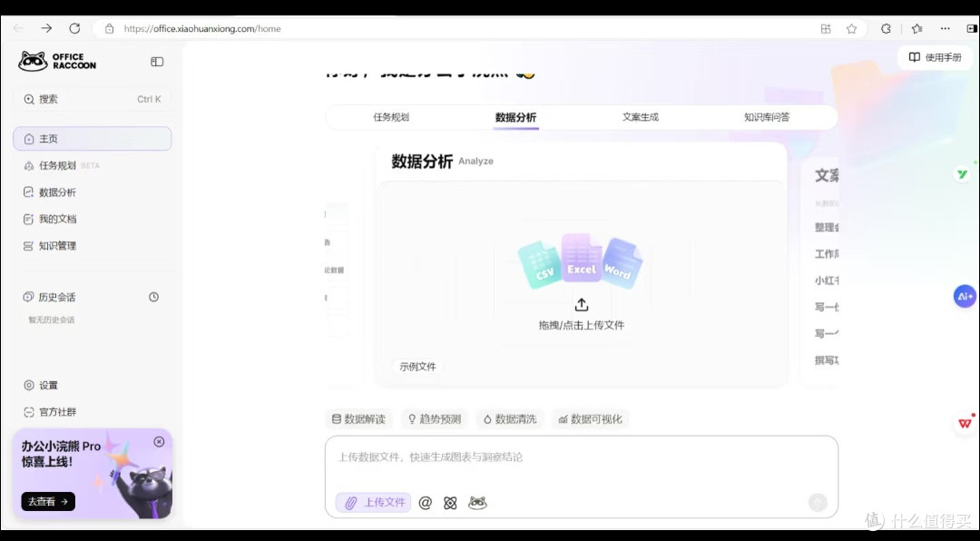This screenshot has width=980, height=541.
Task: Click the blue Ai+ floating button
Action: pos(965,297)
